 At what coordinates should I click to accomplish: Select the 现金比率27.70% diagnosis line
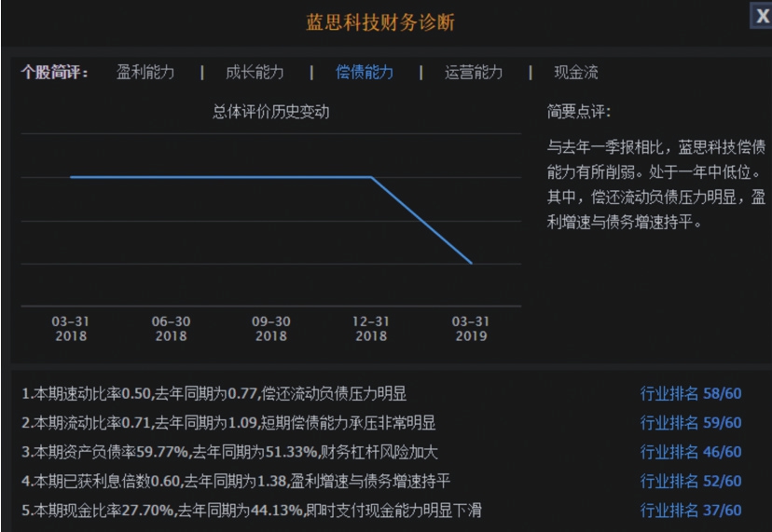pyautogui.click(x=252, y=510)
